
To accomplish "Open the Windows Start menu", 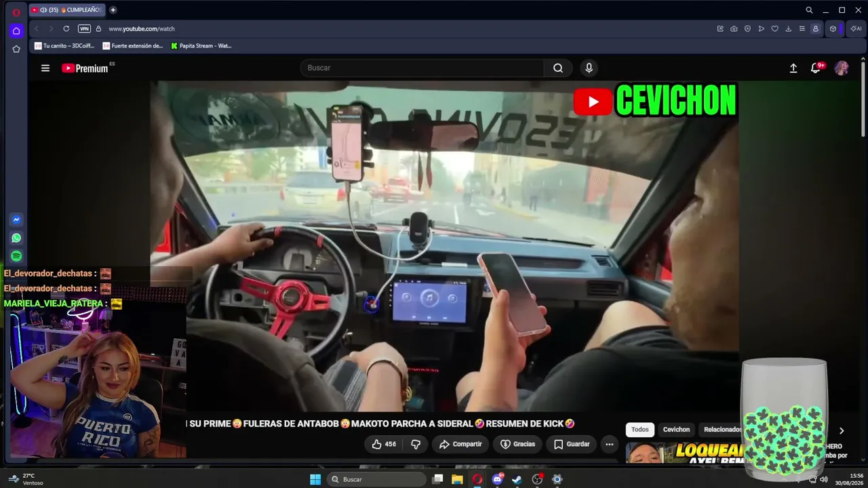I will [315, 479].
